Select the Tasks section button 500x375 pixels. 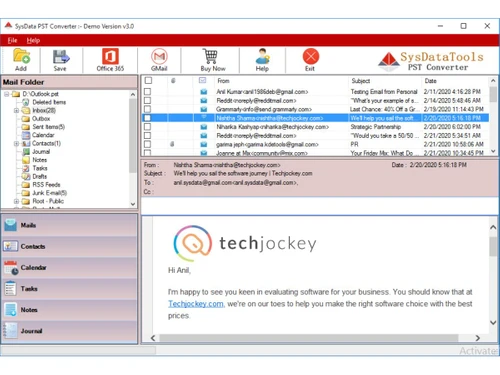69,289
